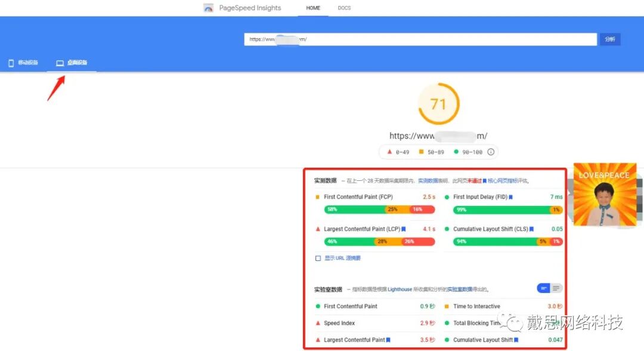Click bookmark icon beside lab Largest Contentful Paint
Screen dimensions: 644x351
[388, 340]
